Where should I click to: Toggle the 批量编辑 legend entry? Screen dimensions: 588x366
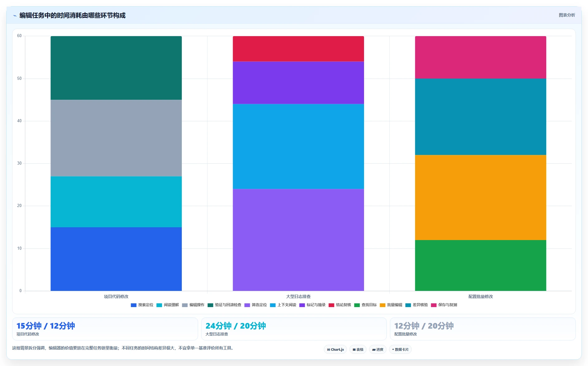[391, 305]
